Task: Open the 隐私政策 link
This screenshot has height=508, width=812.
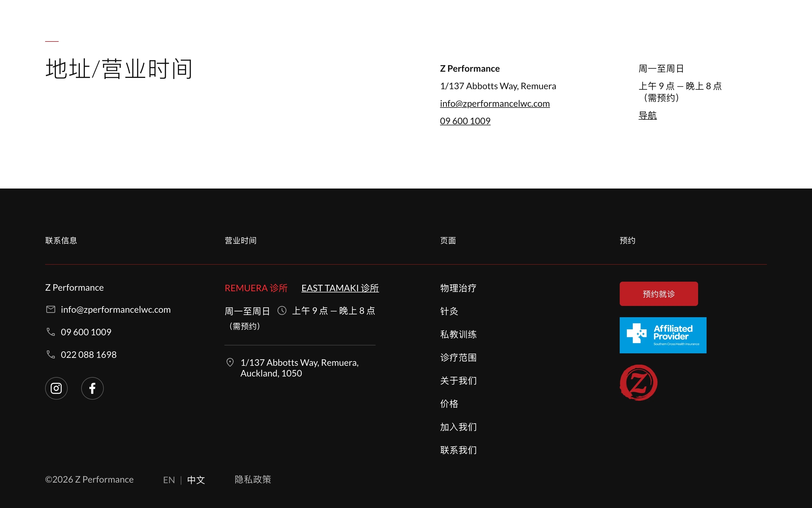Action: click(253, 479)
